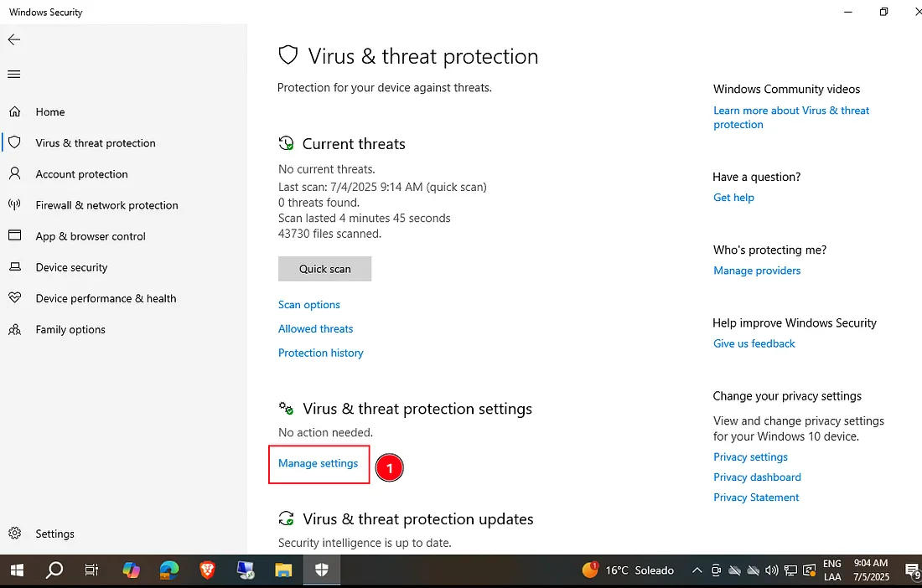922x588 pixels.
Task: Show hidden system tray icons
Action: click(x=697, y=570)
